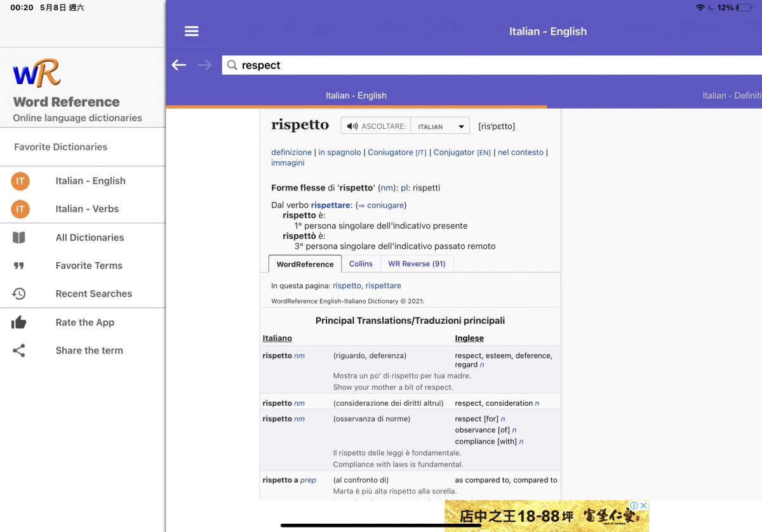Open the Conjugator [EN] link
The width and height of the screenshot is (762, 532).
click(462, 152)
